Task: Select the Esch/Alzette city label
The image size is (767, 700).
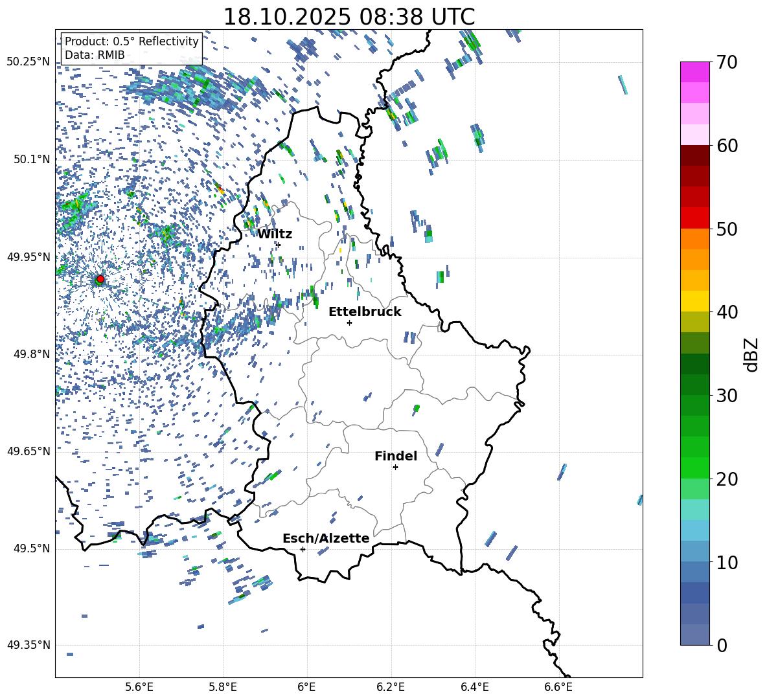Action: pyautogui.click(x=326, y=538)
